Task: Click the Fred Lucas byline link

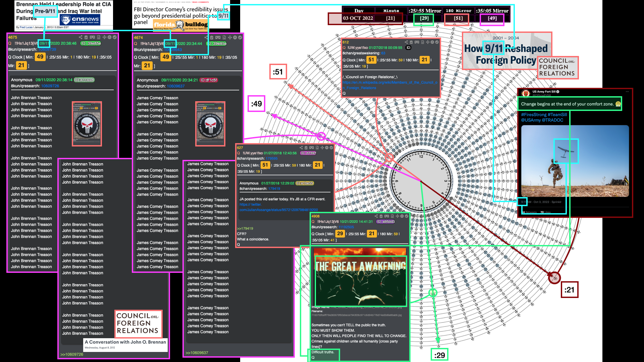Action: [26, 27]
